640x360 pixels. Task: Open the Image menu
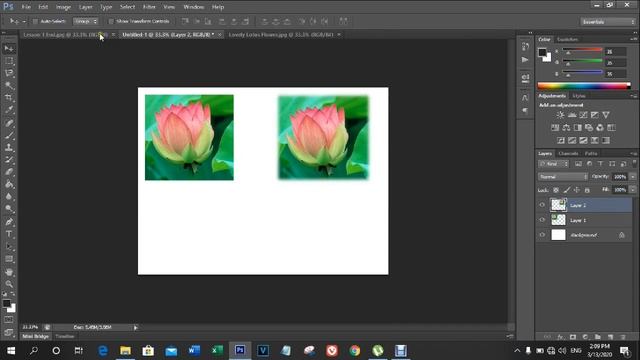(63, 7)
